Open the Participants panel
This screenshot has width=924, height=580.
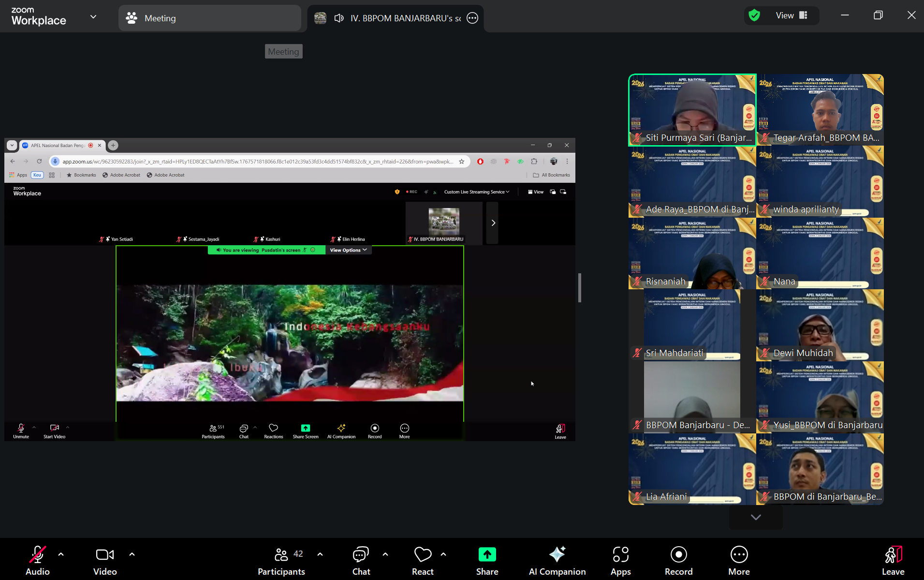(281, 561)
